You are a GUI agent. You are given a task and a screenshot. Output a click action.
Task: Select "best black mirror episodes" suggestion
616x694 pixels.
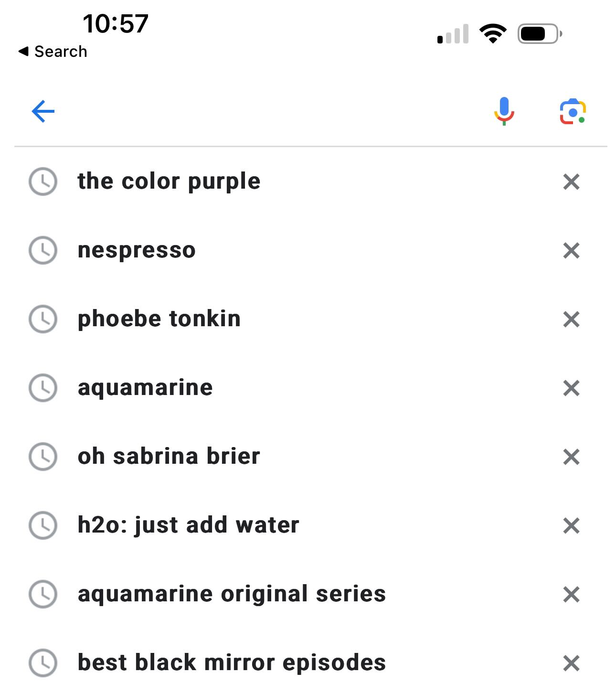(232, 663)
